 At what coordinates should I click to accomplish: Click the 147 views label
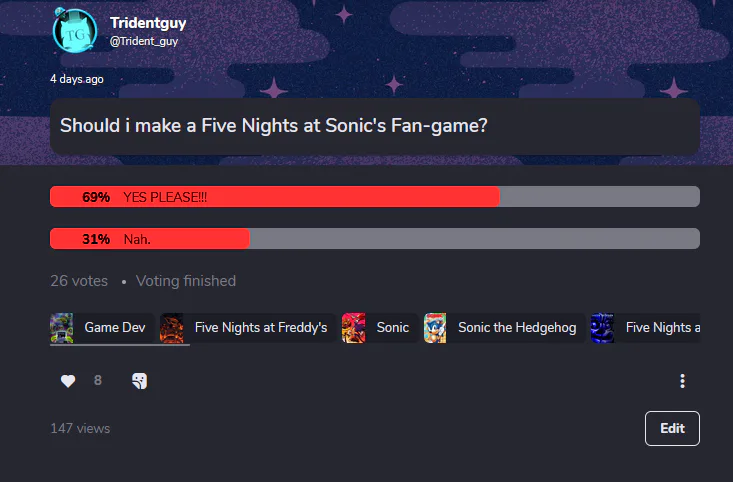point(80,428)
